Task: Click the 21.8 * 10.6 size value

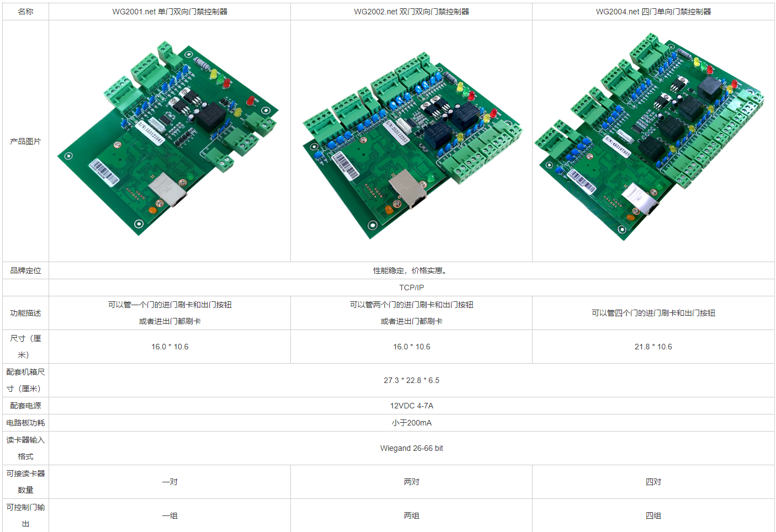Action: click(653, 347)
